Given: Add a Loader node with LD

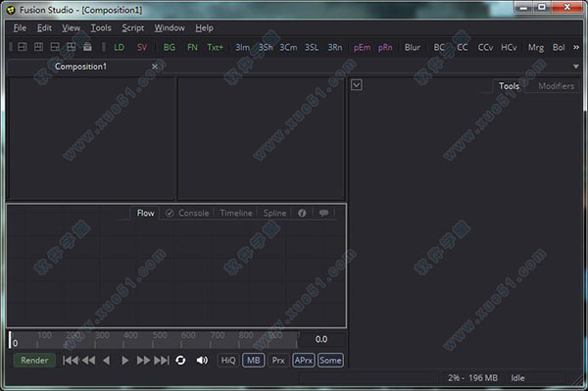Looking at the screenshot, I should point(119,47).
